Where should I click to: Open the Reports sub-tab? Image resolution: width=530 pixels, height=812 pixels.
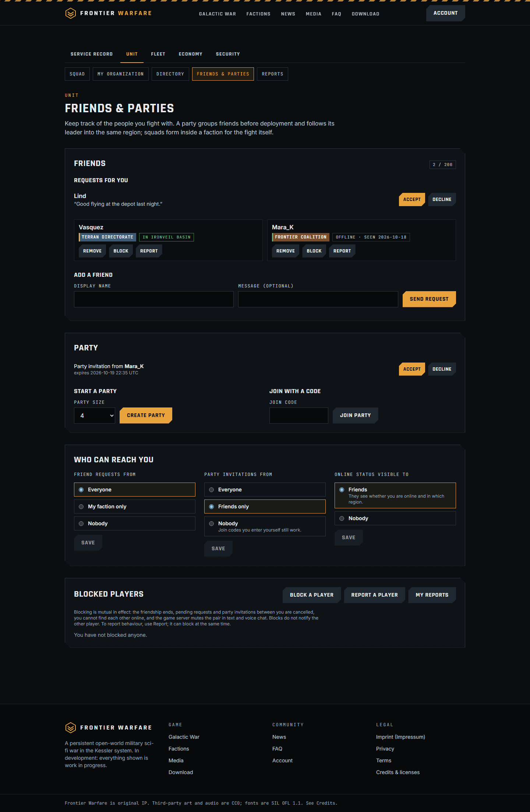tap(273, 74)
